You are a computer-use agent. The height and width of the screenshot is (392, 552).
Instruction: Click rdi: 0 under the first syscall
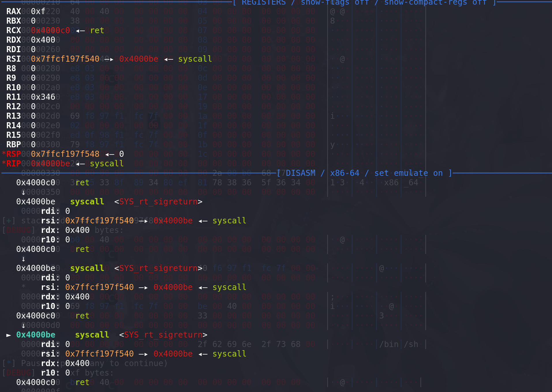55,211
